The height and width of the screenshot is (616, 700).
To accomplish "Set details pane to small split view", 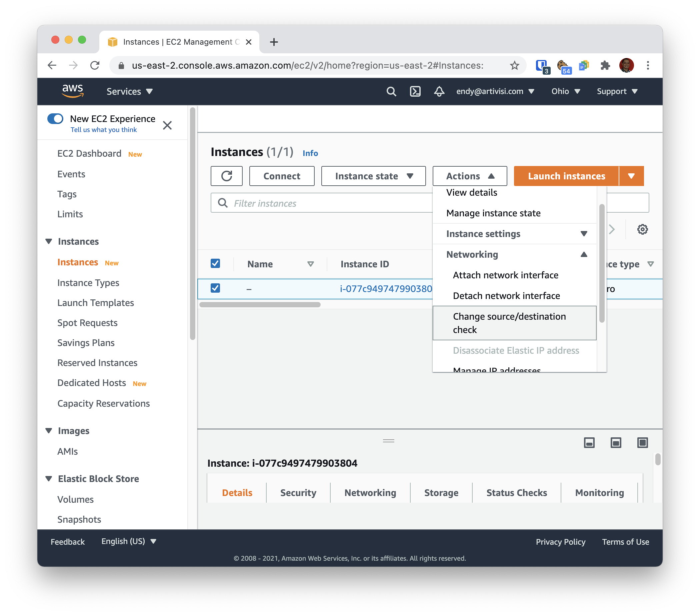I will (589, 443).
